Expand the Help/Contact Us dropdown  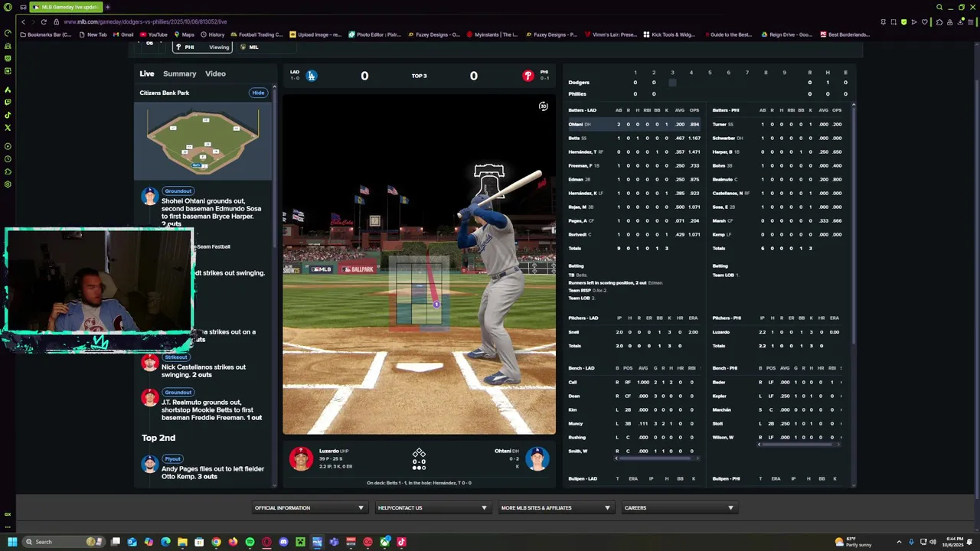click(432, 507)
